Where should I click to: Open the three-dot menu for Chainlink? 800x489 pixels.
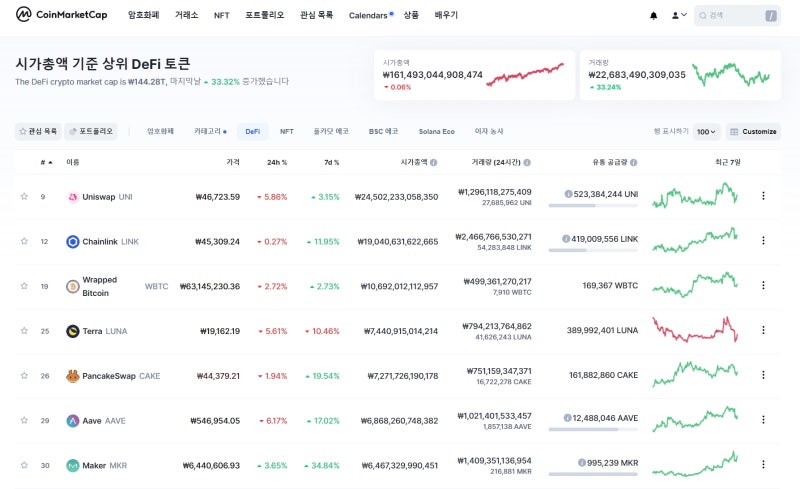tap(763, 240)
